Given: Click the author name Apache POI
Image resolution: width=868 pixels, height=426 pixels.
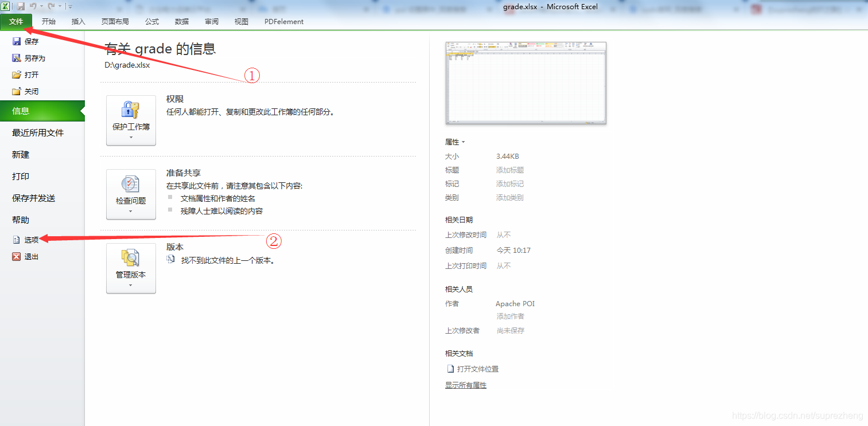Looking at the screenshot, I should (x=515, y=304).
